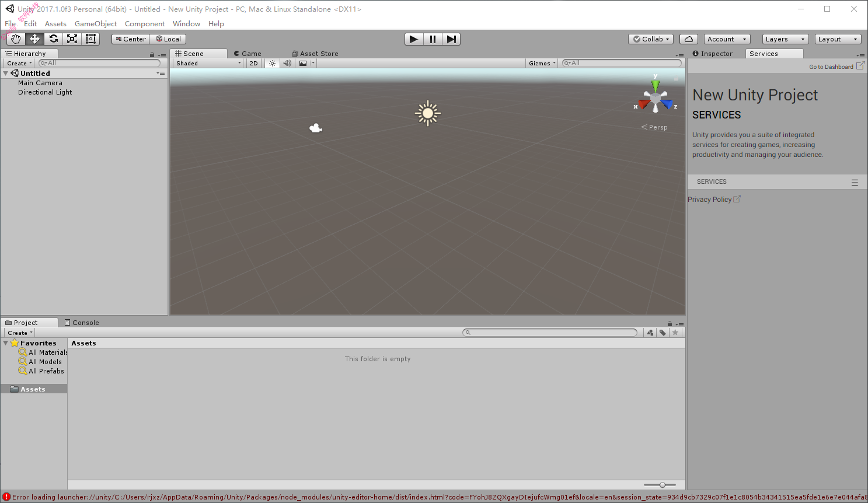This screenshot has height=503, width=868.
Task: Click the Step frame button
Action: 451,39
